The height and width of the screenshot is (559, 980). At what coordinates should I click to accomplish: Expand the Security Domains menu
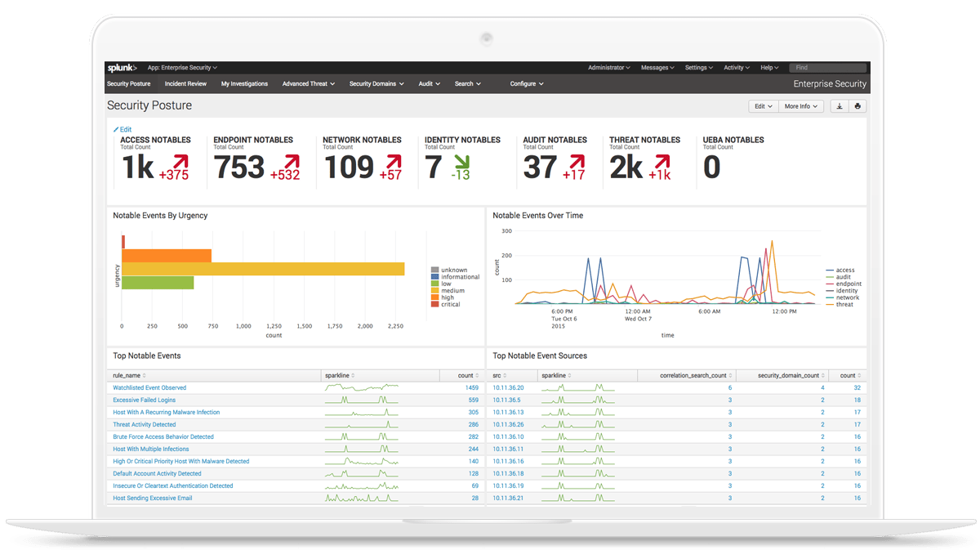click(x=376, y=83)
